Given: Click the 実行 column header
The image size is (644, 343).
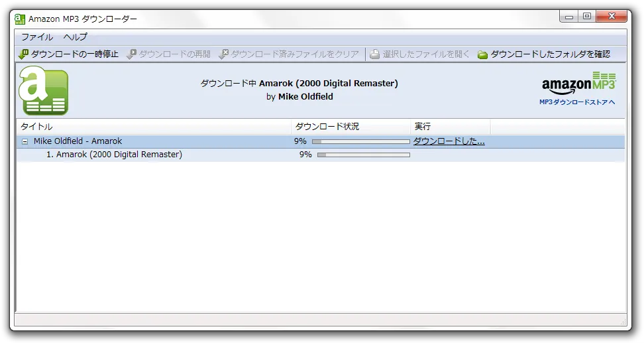Looking at the screenshot, I should click(x=450, y=126).
